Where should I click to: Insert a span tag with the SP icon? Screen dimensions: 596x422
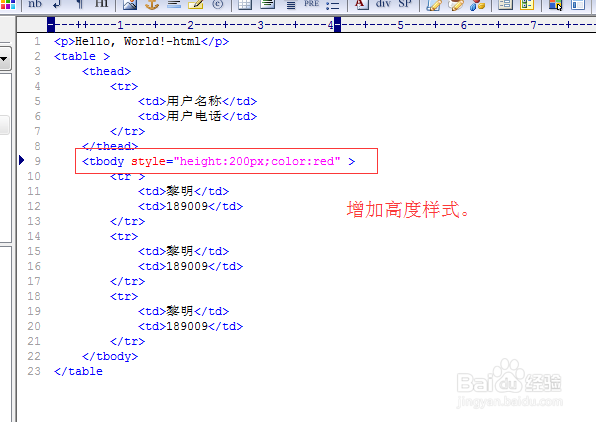[x=405, y=4]
